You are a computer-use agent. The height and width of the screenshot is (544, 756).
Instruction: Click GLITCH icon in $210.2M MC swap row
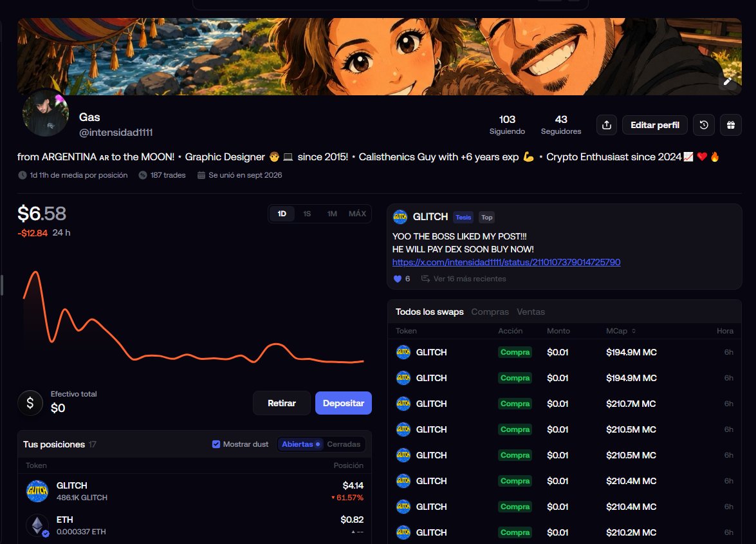tap(403, 532)
